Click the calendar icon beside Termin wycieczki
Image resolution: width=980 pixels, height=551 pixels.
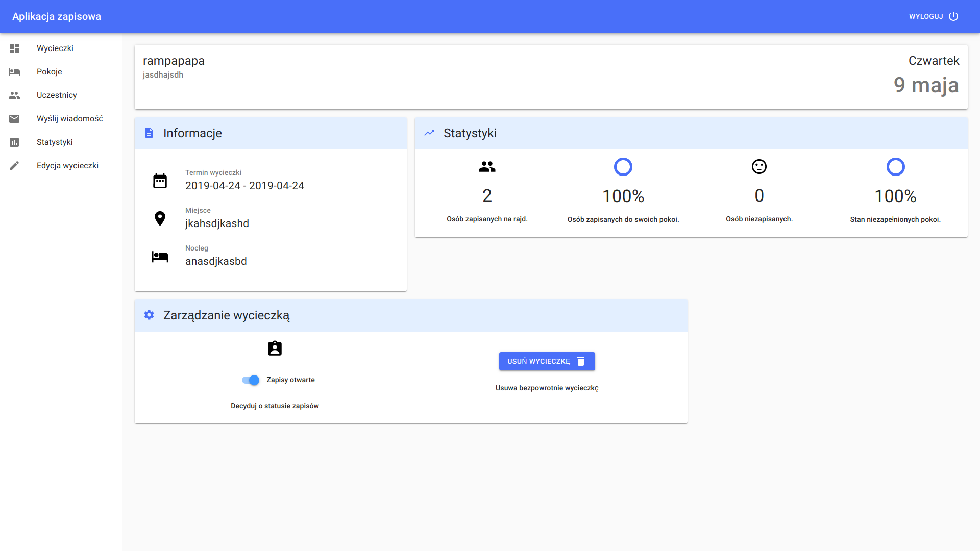[x=160, y=181]
